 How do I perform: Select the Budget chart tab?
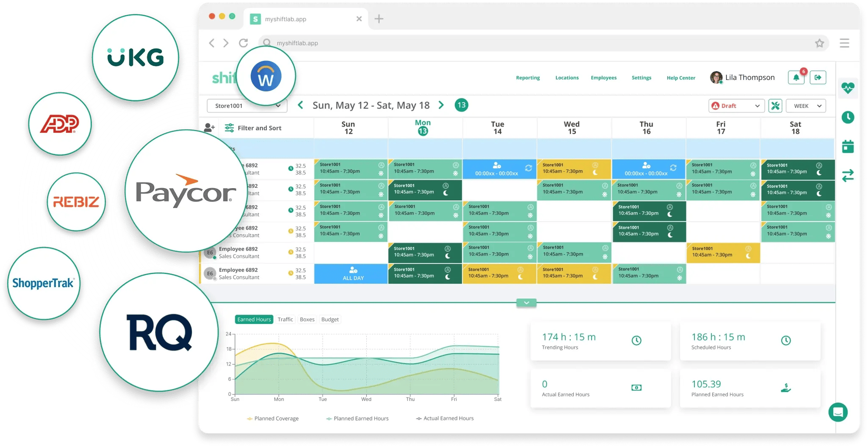[330, 320]
